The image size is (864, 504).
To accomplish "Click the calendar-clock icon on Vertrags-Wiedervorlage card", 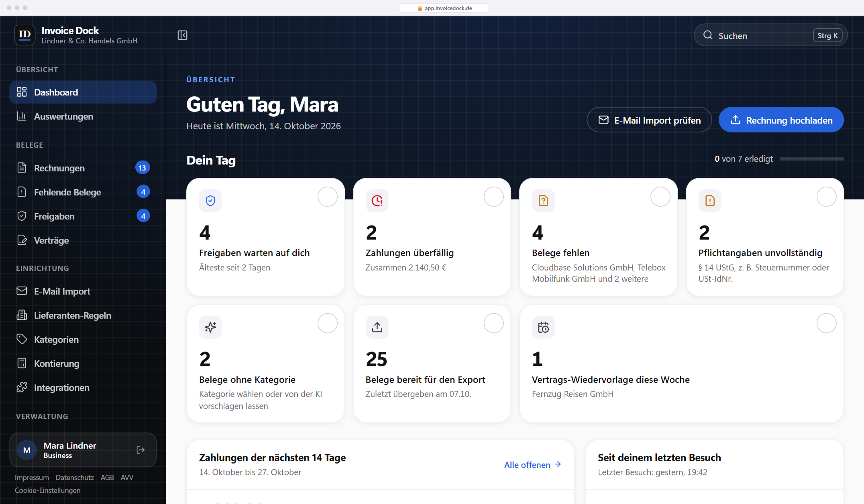I will [x=543, y=327].
